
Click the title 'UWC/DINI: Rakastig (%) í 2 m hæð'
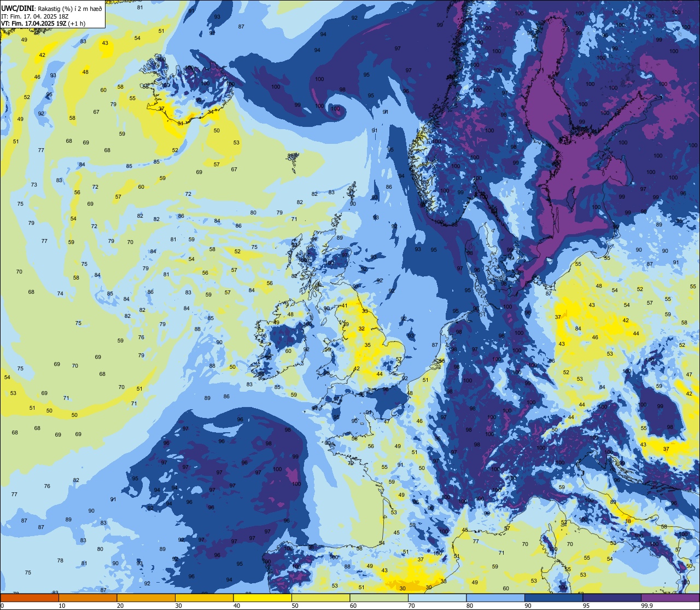click(51, 8)
